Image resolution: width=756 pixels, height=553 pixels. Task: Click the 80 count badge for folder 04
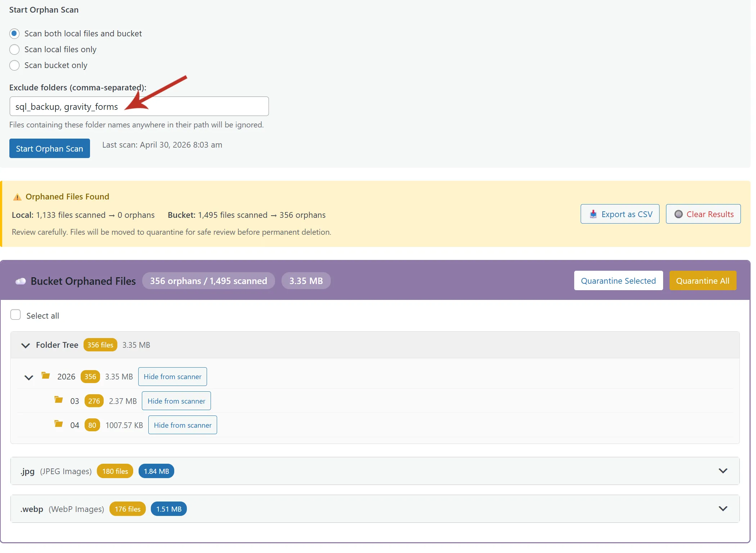[92, 425]
